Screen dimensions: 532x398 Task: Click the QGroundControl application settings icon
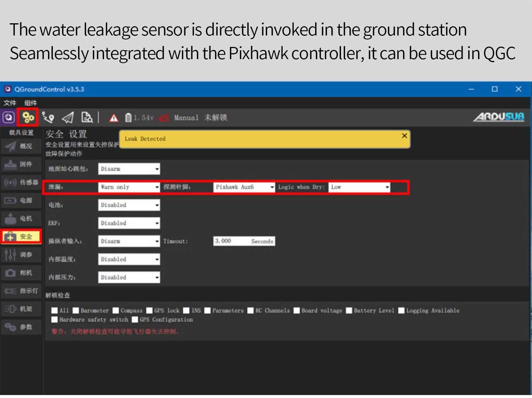pyautogui.click(x=8, y=118)
